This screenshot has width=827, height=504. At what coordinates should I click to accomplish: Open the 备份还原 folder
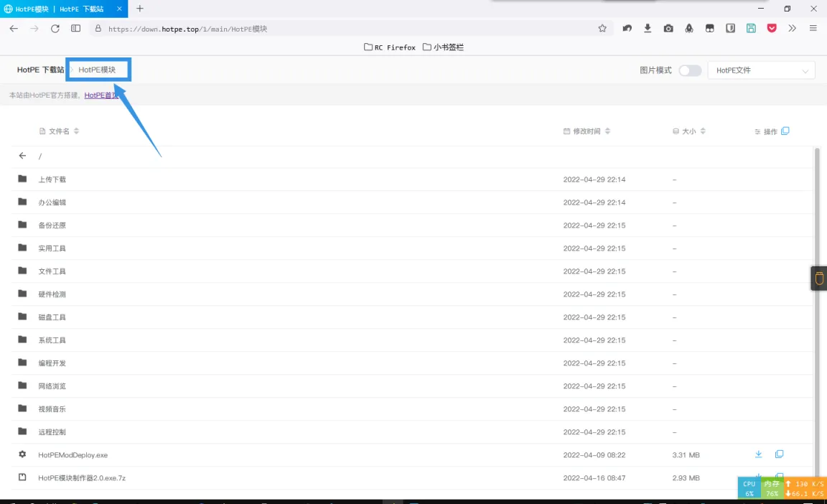point(52,225)
